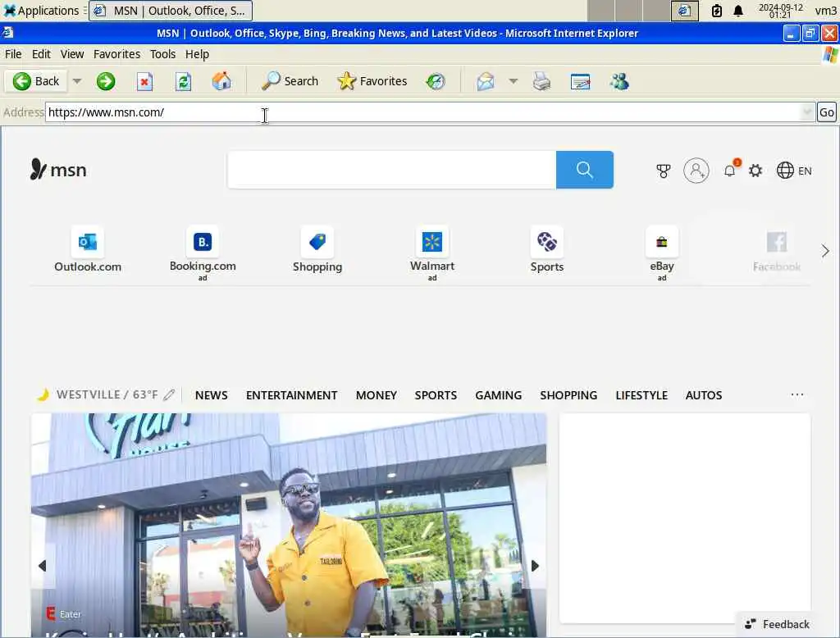Open the Feedback button

[777, 624]
